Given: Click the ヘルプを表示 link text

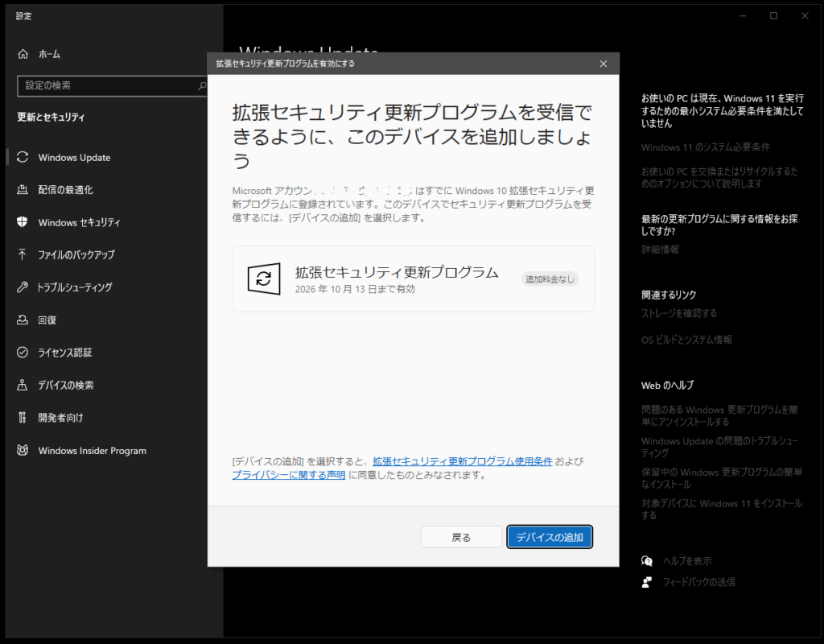Looking at the screenshot, I should (687, 561).
